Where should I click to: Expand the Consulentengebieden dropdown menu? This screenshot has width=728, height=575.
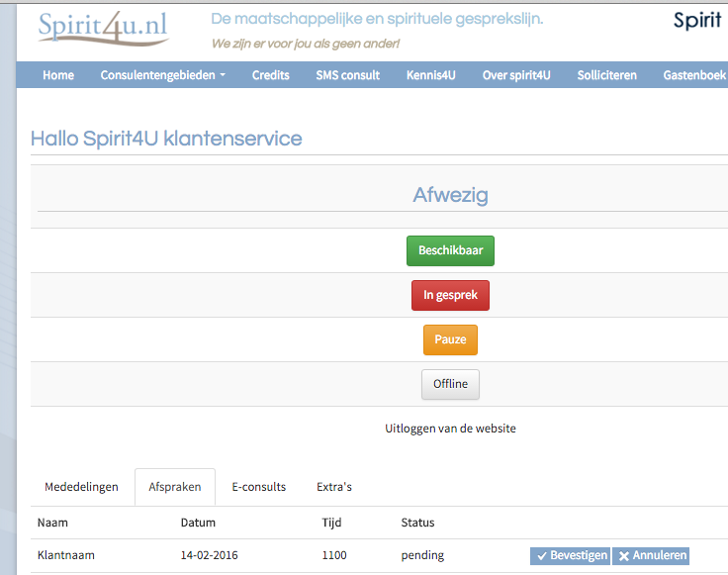point(163,75)
